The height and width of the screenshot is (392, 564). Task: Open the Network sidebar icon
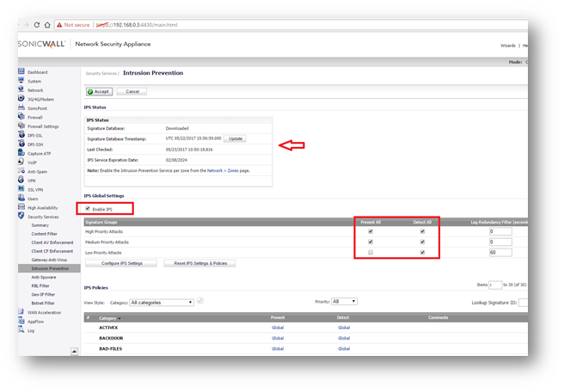[21, 89]
